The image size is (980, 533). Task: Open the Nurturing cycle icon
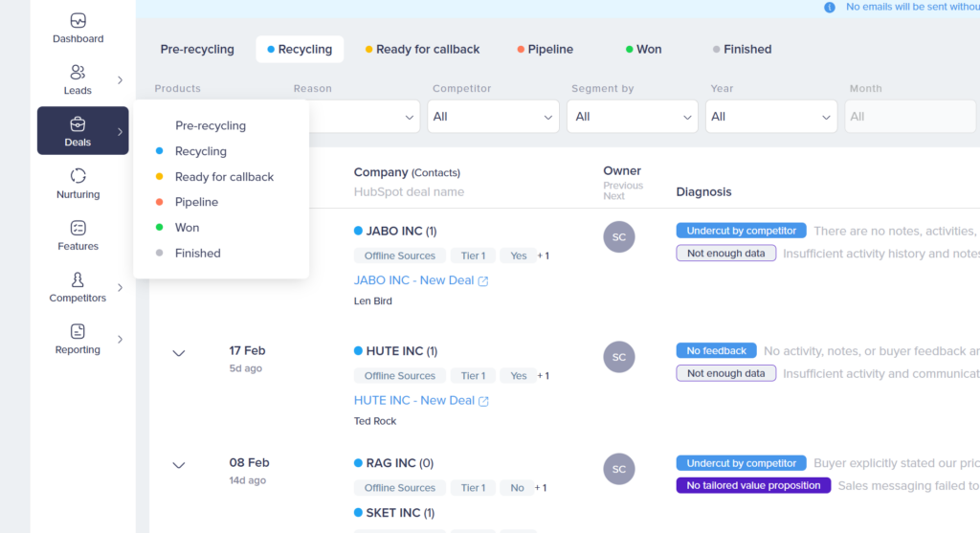pos(78,176)
